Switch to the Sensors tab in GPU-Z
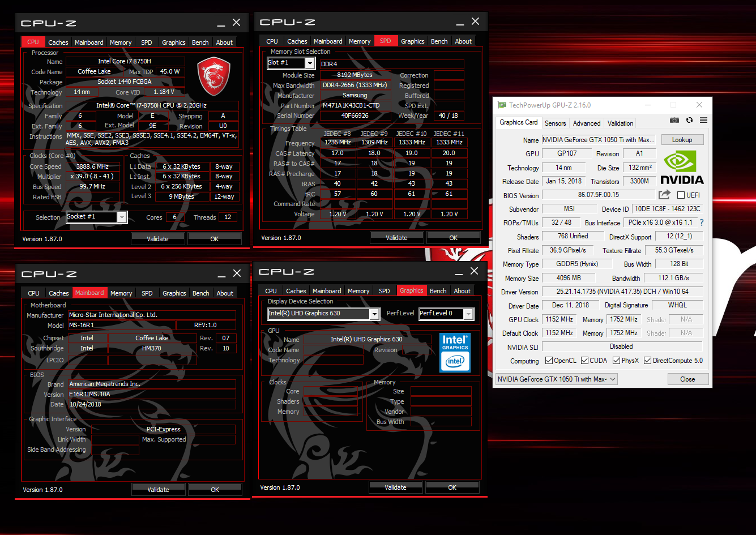This screenshot has height=535, width=756. tap(555, 123)
